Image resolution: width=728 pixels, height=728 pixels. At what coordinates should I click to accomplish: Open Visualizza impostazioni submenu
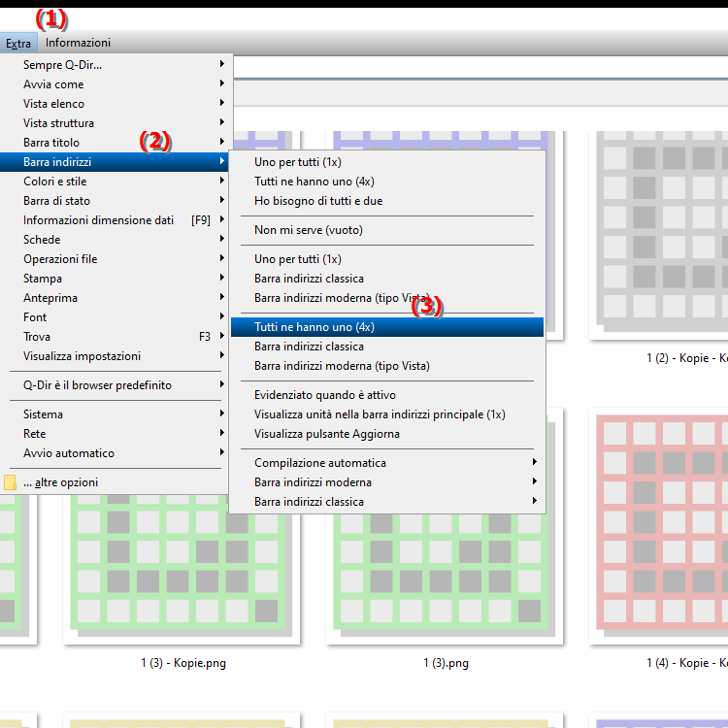pos(115,356)
